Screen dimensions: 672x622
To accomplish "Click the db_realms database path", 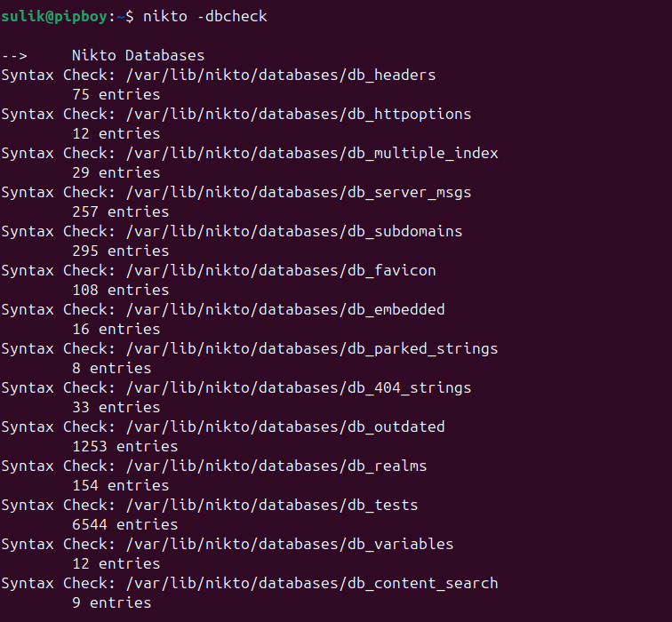I will 276,466.
